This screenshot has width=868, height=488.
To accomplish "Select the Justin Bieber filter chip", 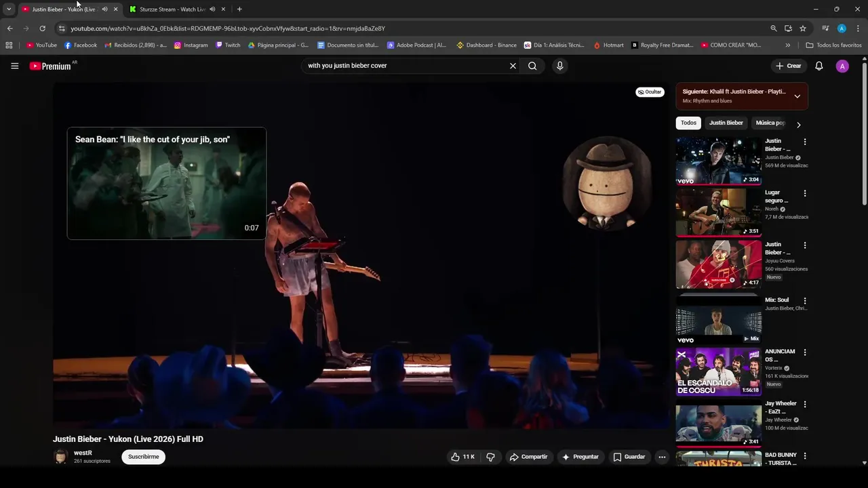I will click(x=726, y=123).
